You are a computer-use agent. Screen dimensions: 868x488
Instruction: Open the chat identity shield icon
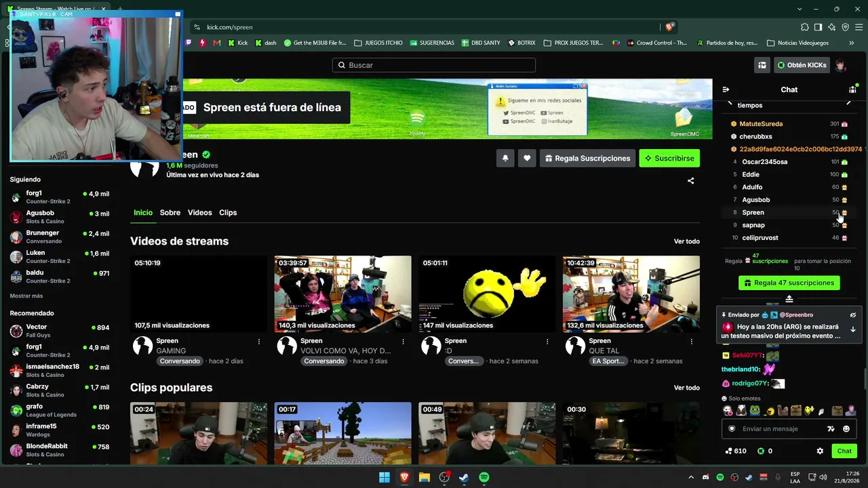coord(732,429)
